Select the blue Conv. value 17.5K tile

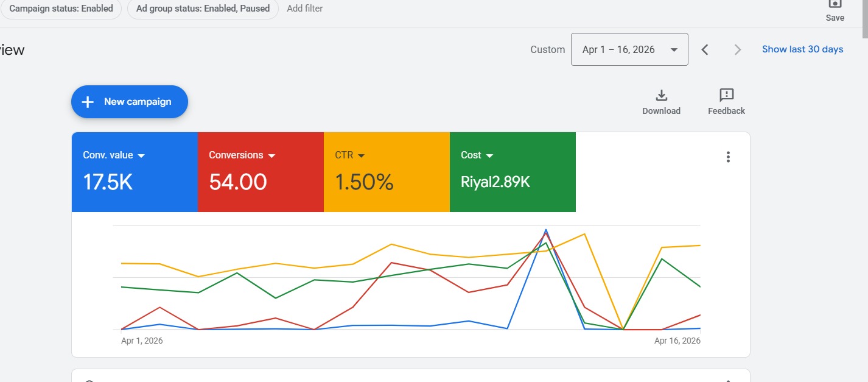point(135,183)
